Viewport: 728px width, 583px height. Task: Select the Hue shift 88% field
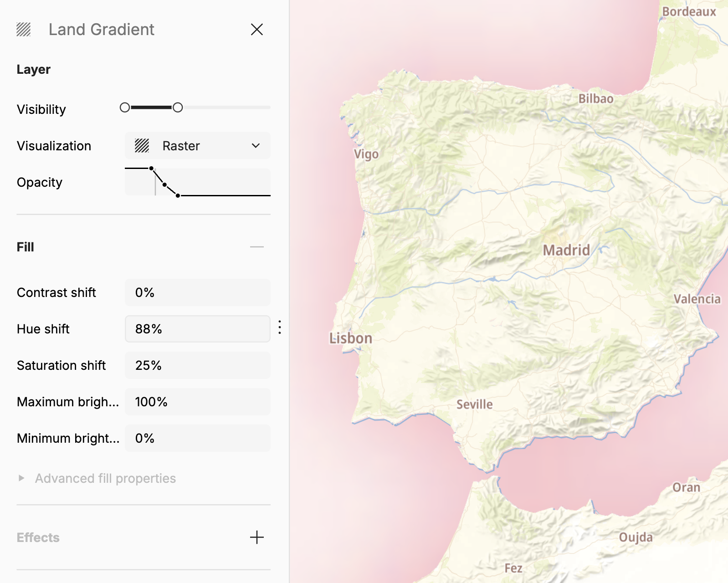click(197, 329)
